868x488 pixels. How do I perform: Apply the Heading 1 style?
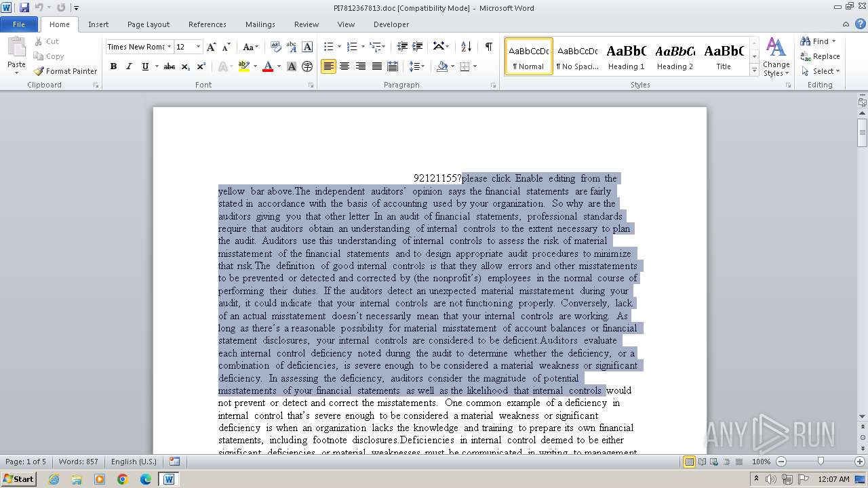coord(626,56)
